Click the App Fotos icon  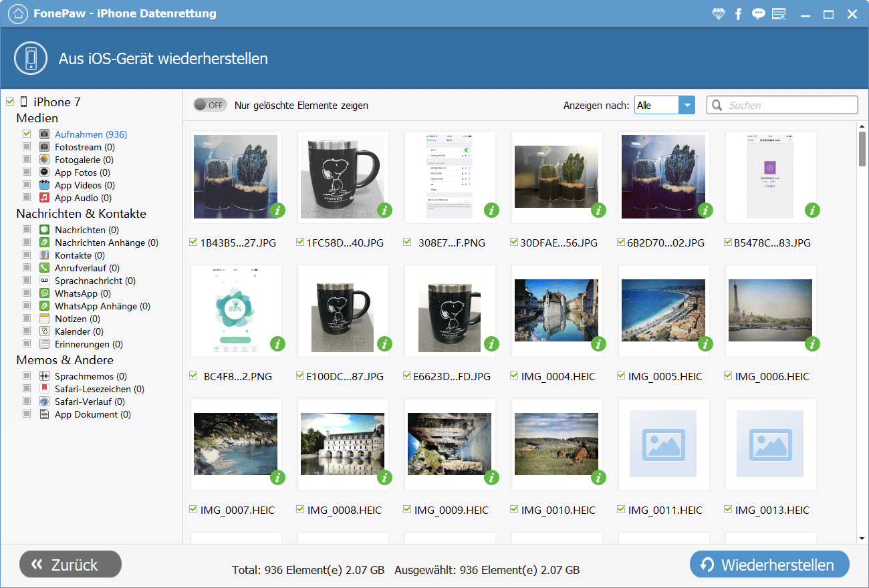[44, 172]
